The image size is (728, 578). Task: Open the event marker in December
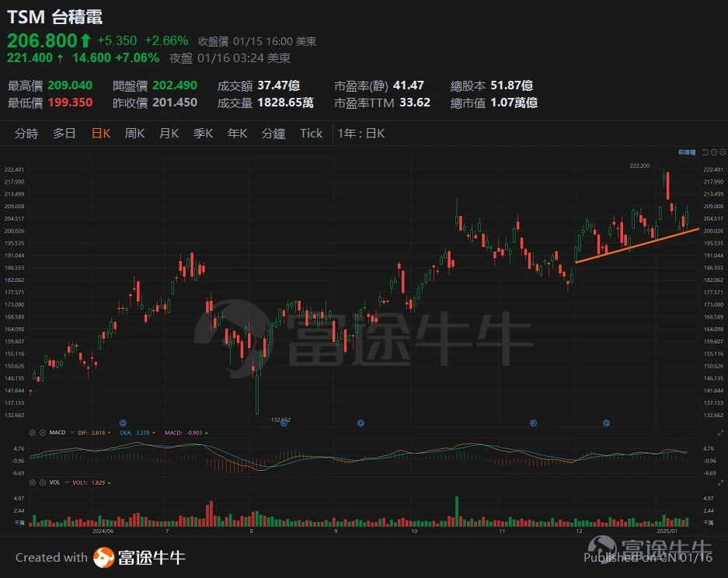point(606,423)
